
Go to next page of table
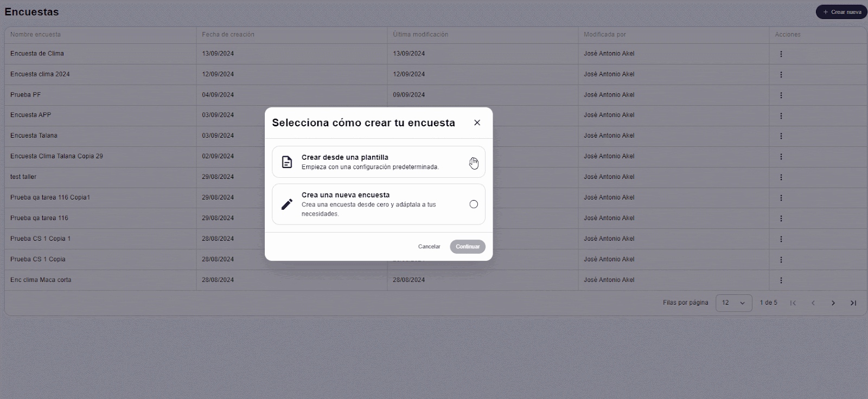coord(833,303)
